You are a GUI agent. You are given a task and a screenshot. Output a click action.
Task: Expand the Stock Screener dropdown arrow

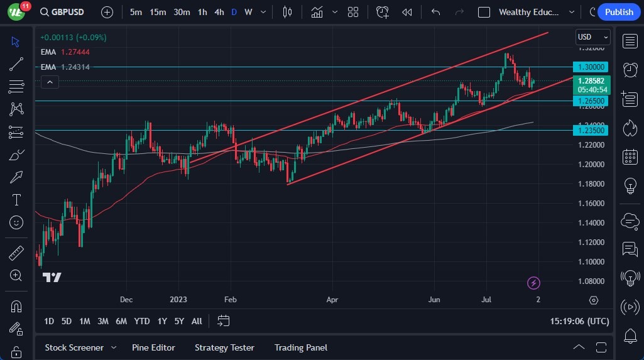tap(114, 347)
